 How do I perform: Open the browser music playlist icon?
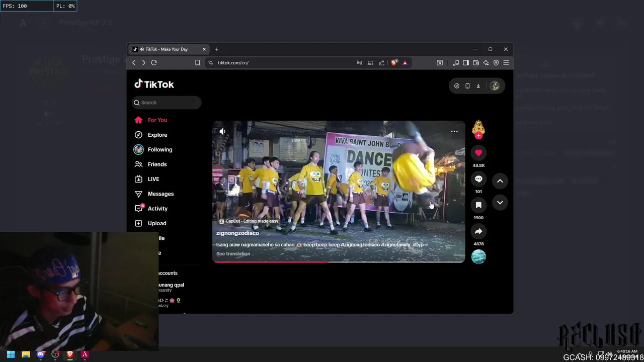point(456,63)
